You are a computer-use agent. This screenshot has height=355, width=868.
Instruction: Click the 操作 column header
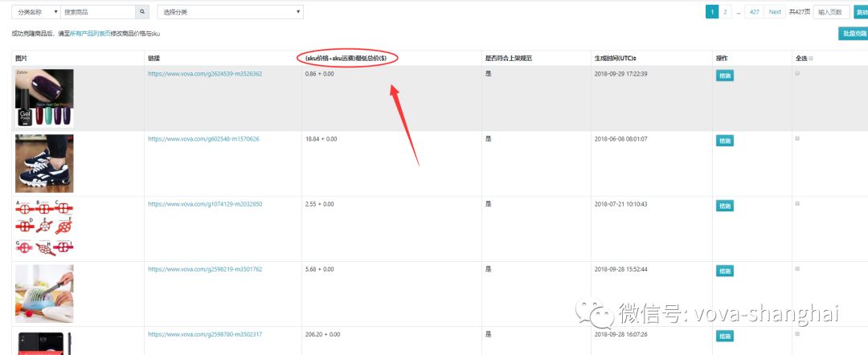(721, 58)
